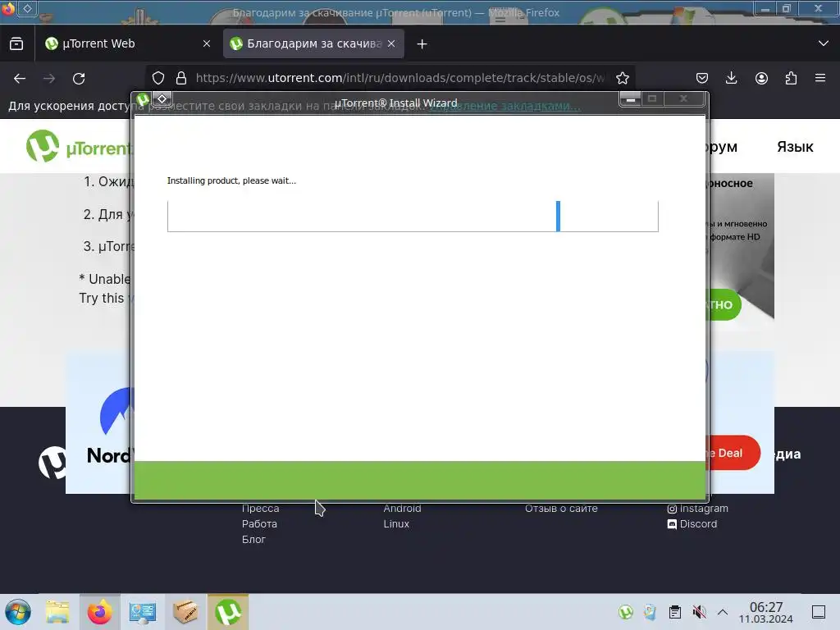Click the utorrent.com address bar
Viewport: 840px width, 630px height.
tap(400, 78)
